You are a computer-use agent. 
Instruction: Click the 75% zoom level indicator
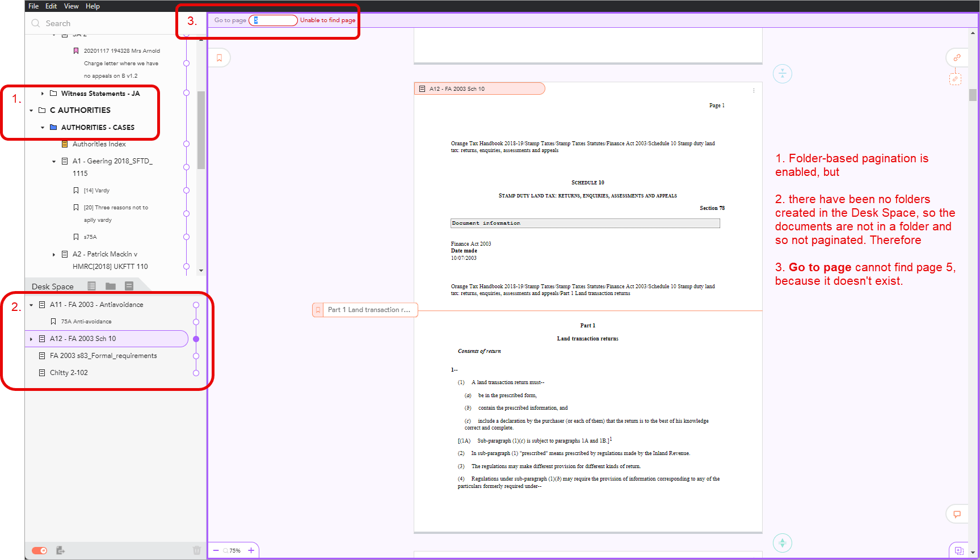[235, 550]
